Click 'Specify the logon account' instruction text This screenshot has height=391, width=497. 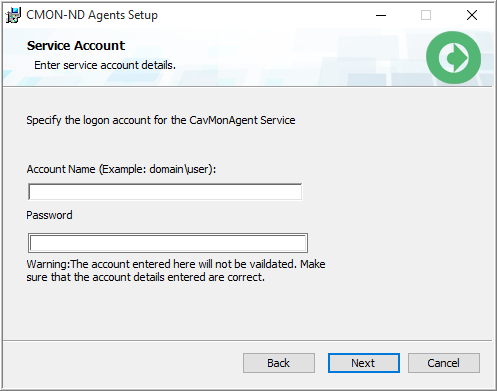click(161, 120)
